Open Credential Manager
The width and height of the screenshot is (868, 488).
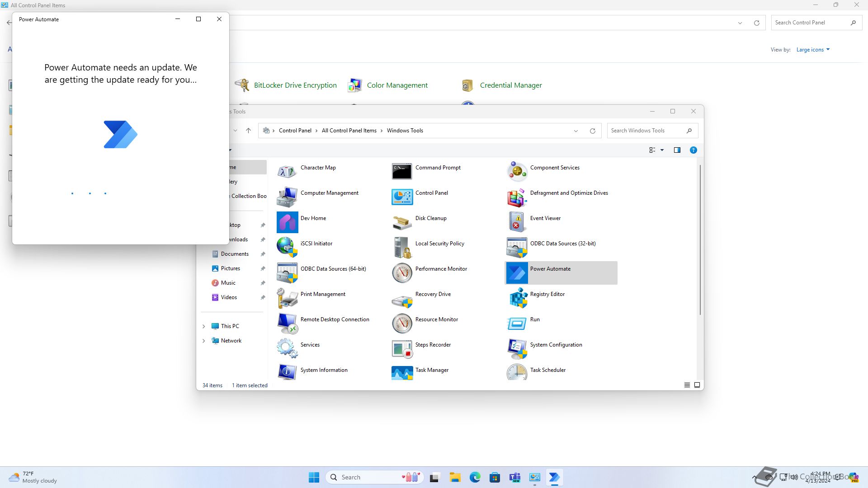pos(501,85)
